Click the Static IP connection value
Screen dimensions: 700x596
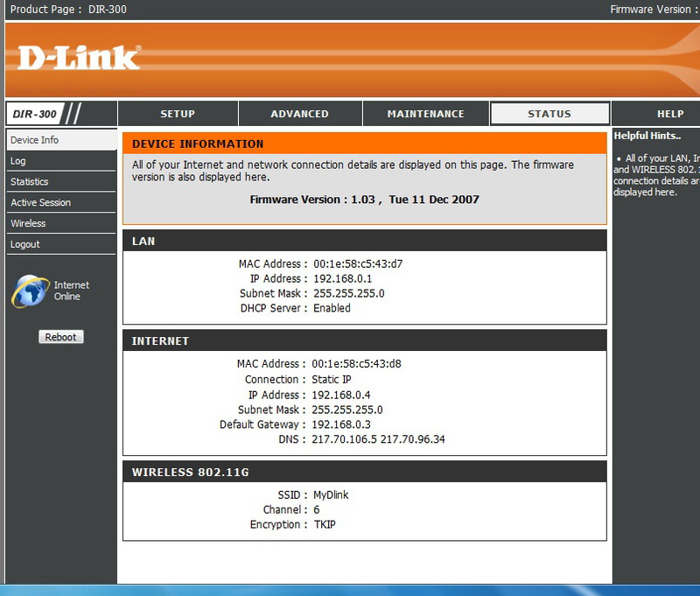332,380
